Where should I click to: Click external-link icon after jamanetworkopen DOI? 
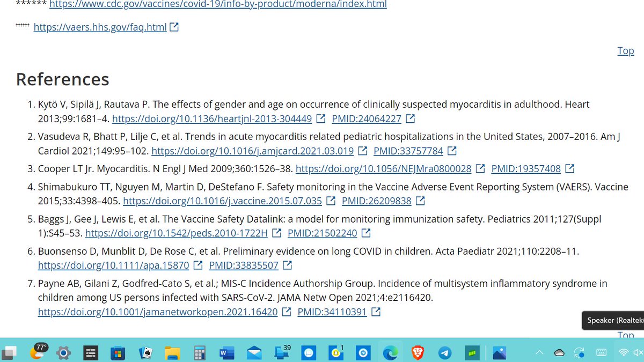(x=287, y=312)
